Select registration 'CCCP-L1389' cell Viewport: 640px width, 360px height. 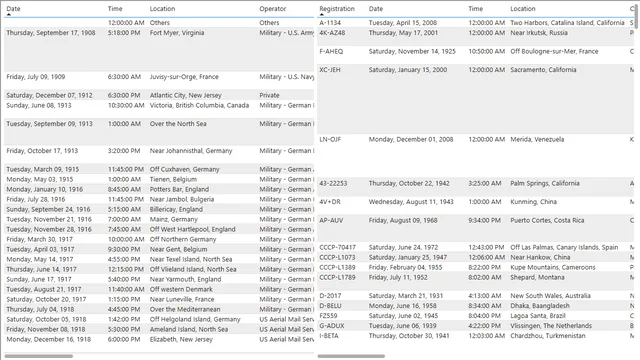pos(337,267)
